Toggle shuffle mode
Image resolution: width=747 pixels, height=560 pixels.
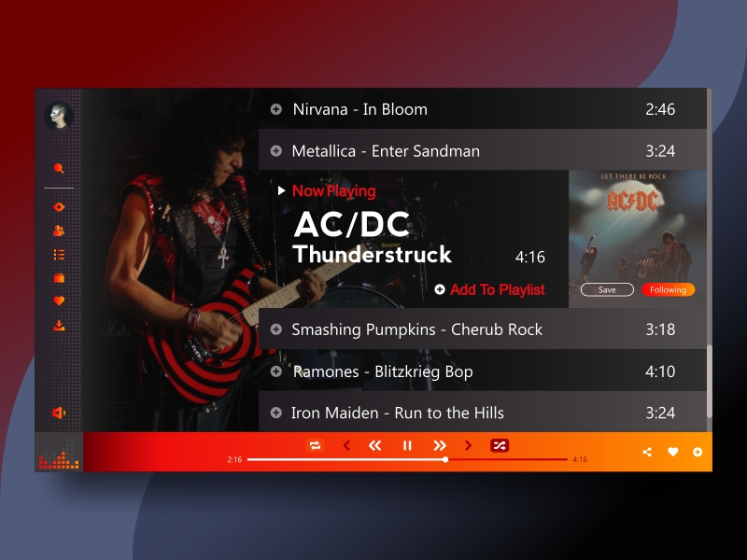pyautogui.click(x=500, y=446)
